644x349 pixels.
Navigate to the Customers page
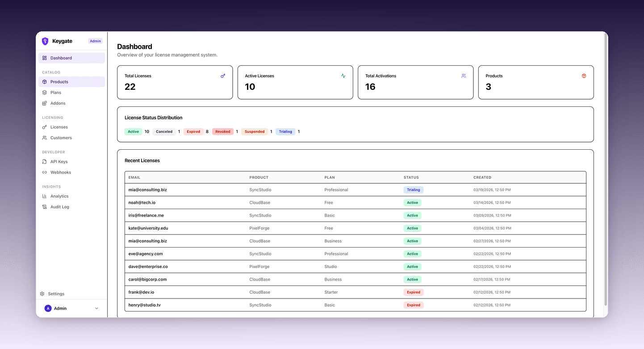point(61,138)
